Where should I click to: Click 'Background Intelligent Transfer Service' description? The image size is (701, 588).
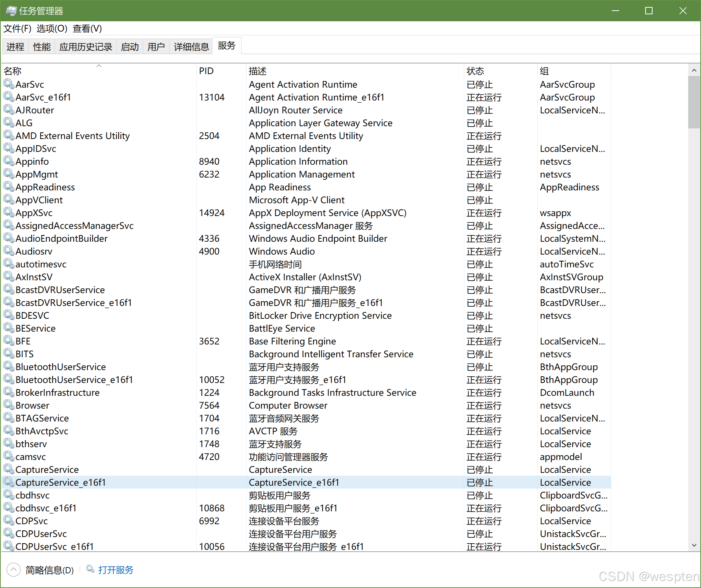coord(331,354)
